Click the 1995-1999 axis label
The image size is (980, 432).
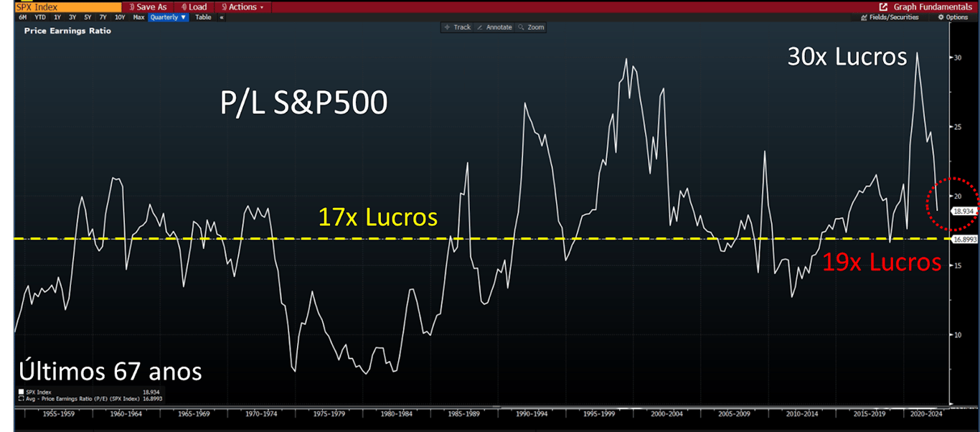(600, 414)
